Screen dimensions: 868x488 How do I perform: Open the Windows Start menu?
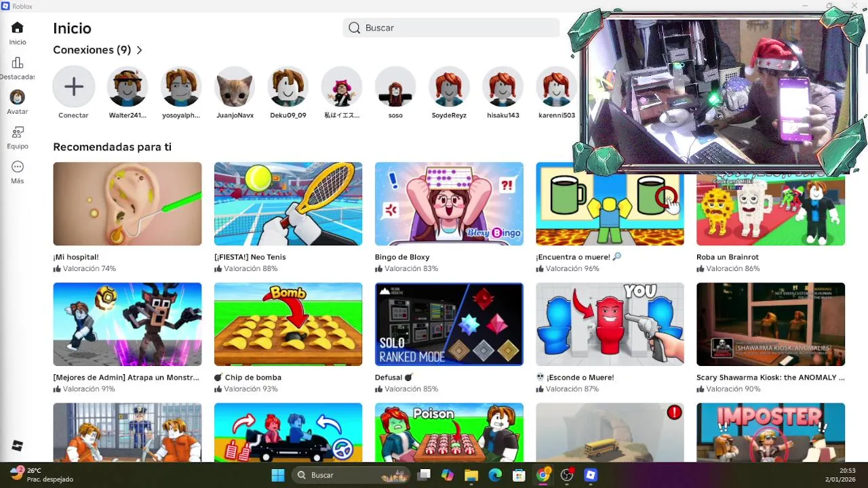(x=277, y=475)
